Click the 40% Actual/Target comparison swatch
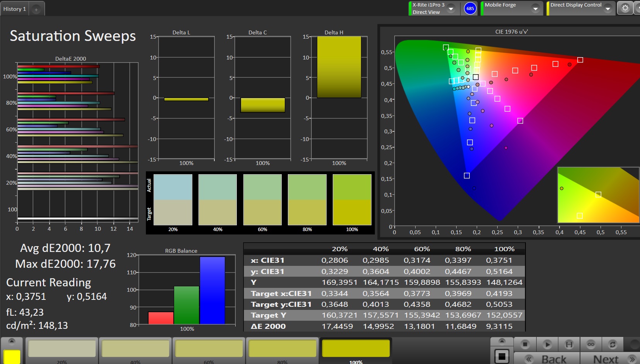 point(217,199)
